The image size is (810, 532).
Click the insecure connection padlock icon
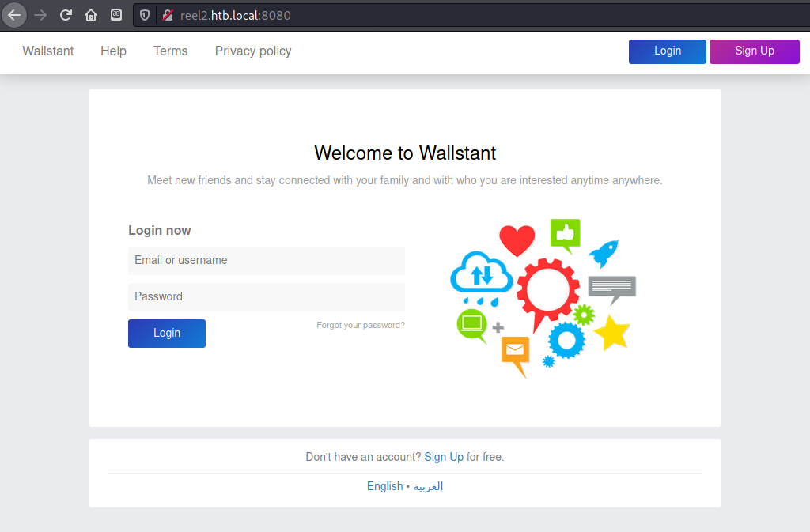[x=167, y=15]
